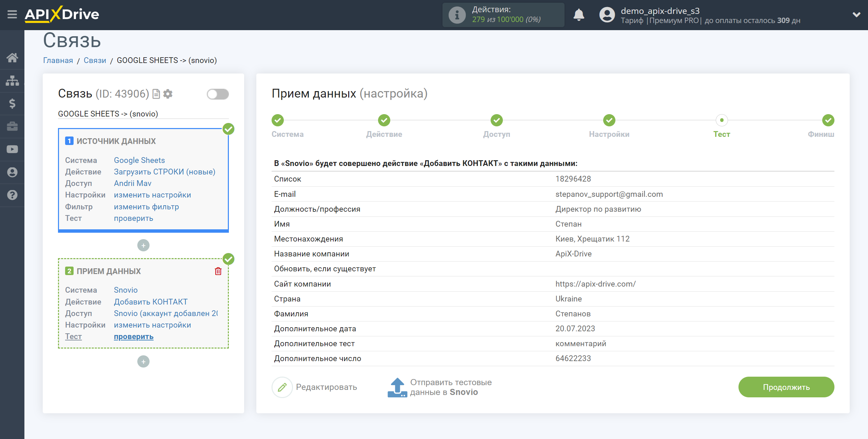Screen dimensions: 868x439
Task: Click the delete trash icon on ПРИЕМ ДАННЫХ
Action: pyautogui.click(x=218, y=271)
